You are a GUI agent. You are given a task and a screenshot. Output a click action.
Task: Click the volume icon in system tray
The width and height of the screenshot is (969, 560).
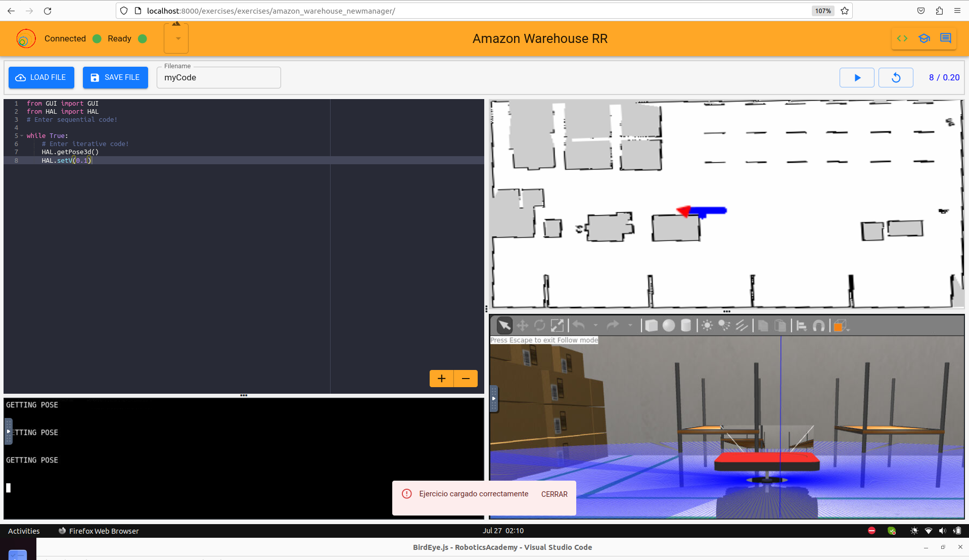942,531
